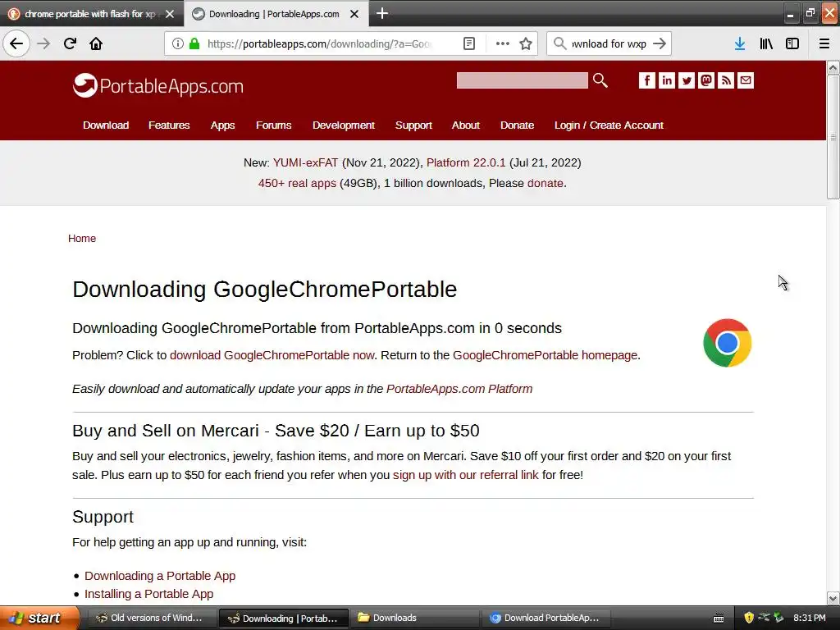Image resolution: width=840 pixels, height=630 pixels.
Task: Show site information icon in address bar
Action: tap(178, 43)
